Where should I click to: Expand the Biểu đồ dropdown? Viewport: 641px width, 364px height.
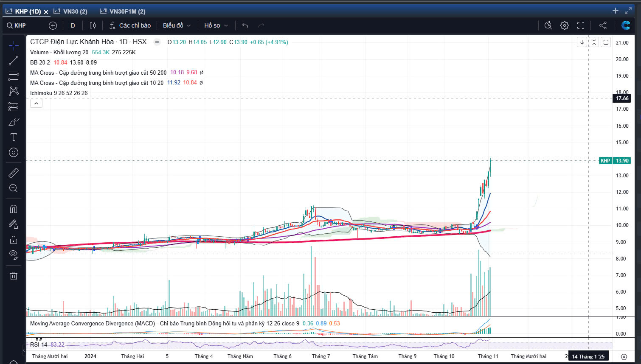[177, 25]
